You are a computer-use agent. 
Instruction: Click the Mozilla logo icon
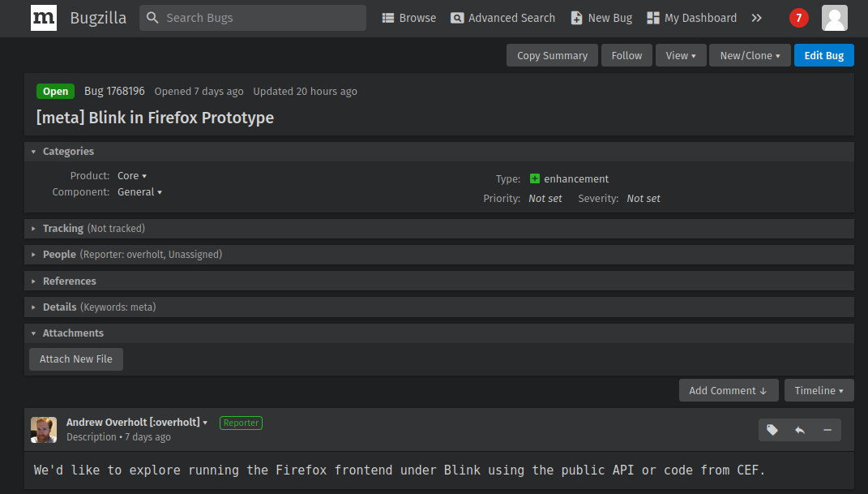pyautogui.click(x=44, y=18)
